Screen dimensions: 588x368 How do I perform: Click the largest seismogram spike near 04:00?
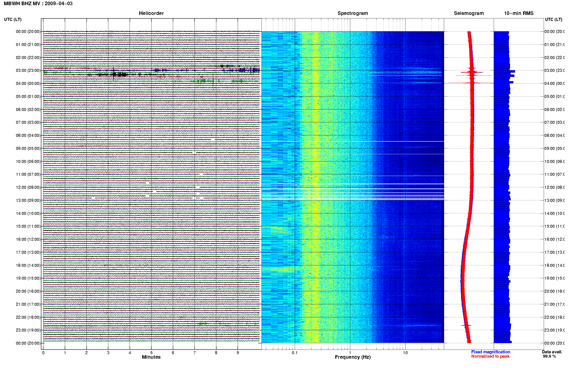tap(471, 83)
